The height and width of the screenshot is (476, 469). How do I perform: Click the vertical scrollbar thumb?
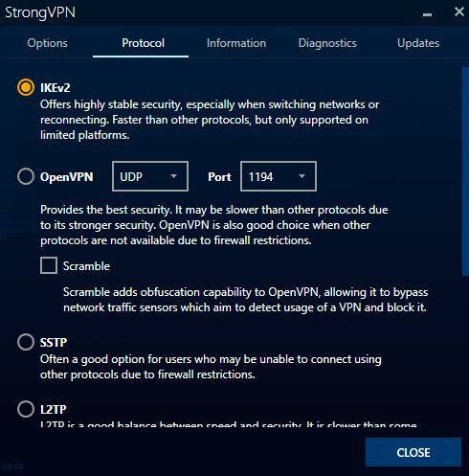click(465, 171)
